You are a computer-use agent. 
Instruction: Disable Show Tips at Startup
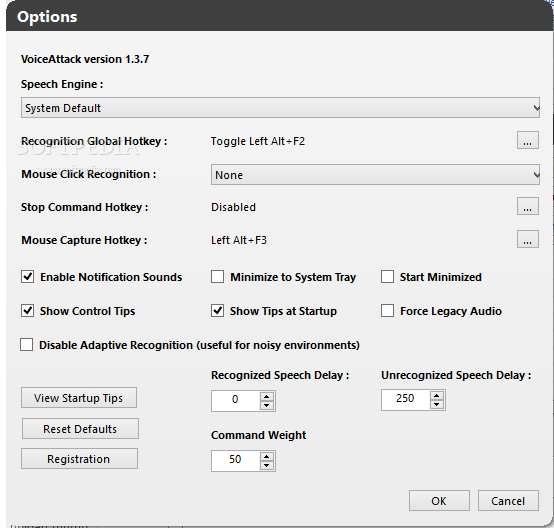click(217, 311)
